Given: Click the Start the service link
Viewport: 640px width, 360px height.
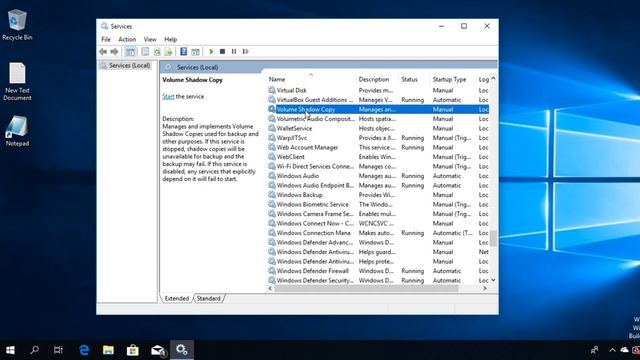Looking at the screenshot, I should click(168, 96).
